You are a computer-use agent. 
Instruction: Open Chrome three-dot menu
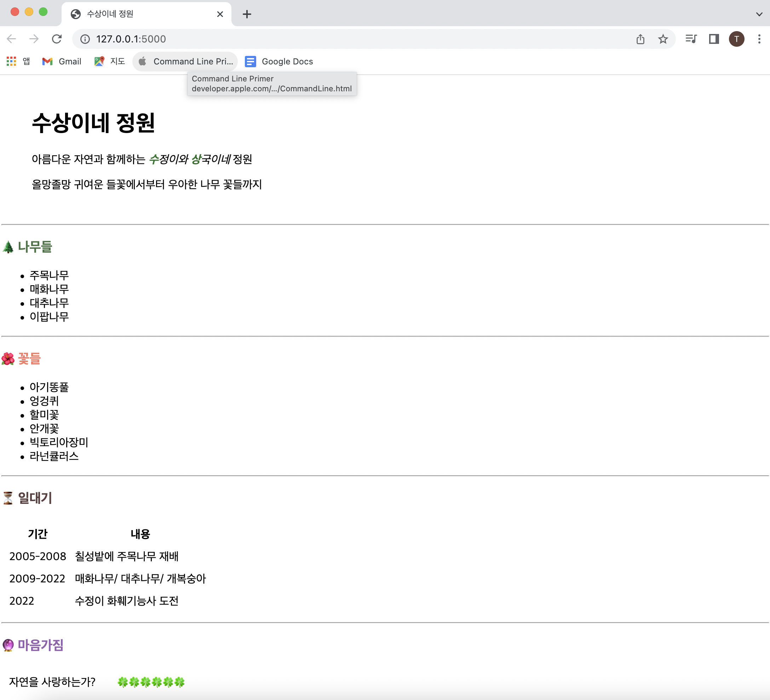click(759, 39)
